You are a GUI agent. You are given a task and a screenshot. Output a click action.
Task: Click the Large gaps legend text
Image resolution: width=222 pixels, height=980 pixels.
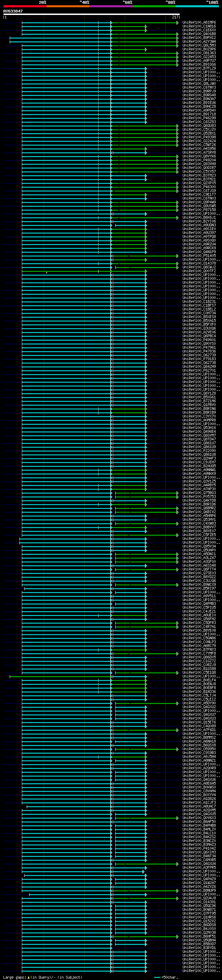pyautogui.click(x=43, y=977)
